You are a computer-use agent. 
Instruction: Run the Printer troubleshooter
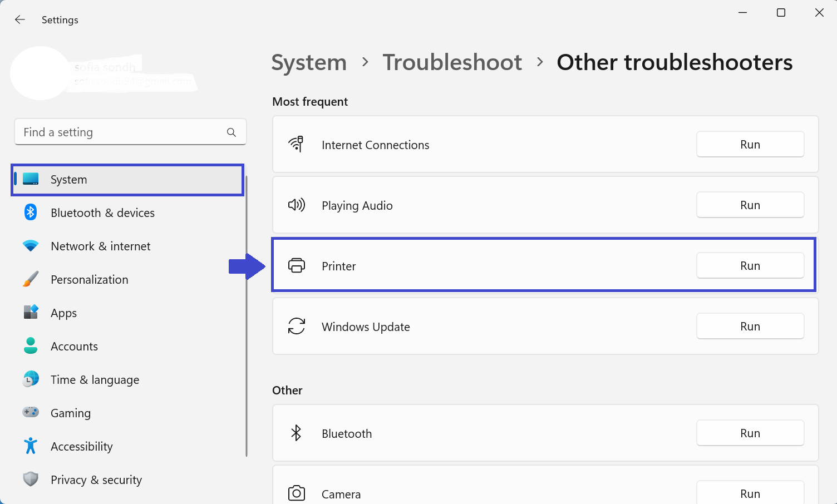pyautogui.click(x=750, y=266)
